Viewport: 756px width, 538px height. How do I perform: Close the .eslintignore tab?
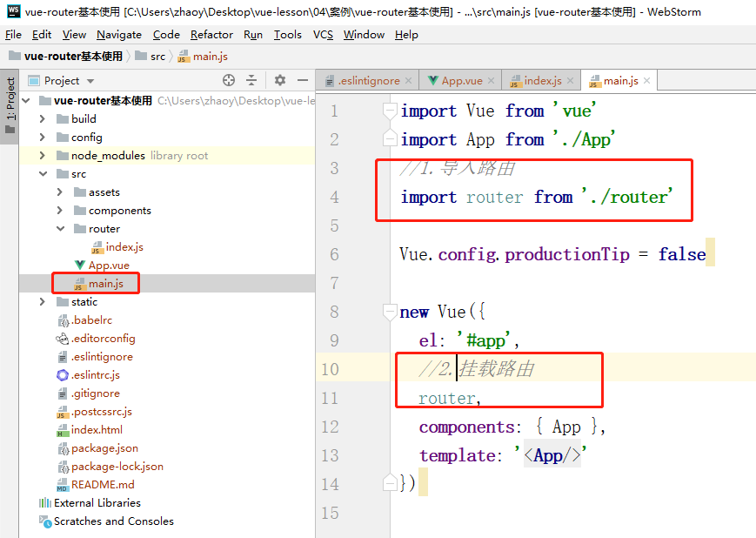(408, 81)
